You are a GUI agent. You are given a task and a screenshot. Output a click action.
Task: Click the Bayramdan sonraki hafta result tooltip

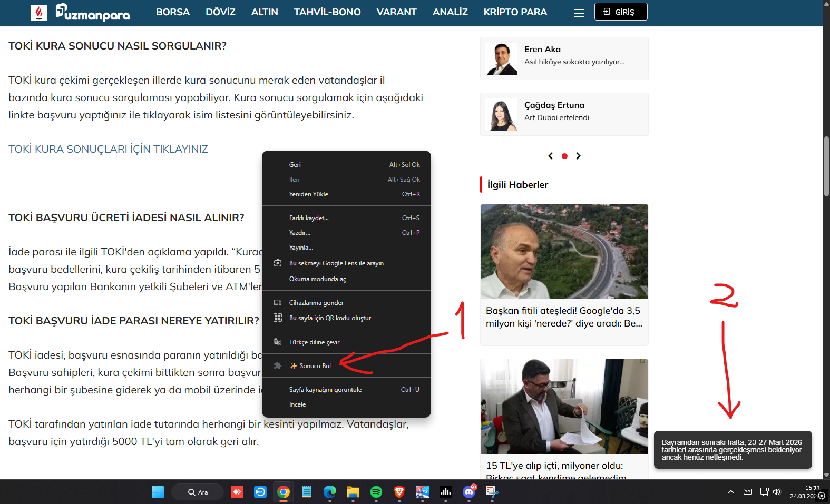point(733,450)
